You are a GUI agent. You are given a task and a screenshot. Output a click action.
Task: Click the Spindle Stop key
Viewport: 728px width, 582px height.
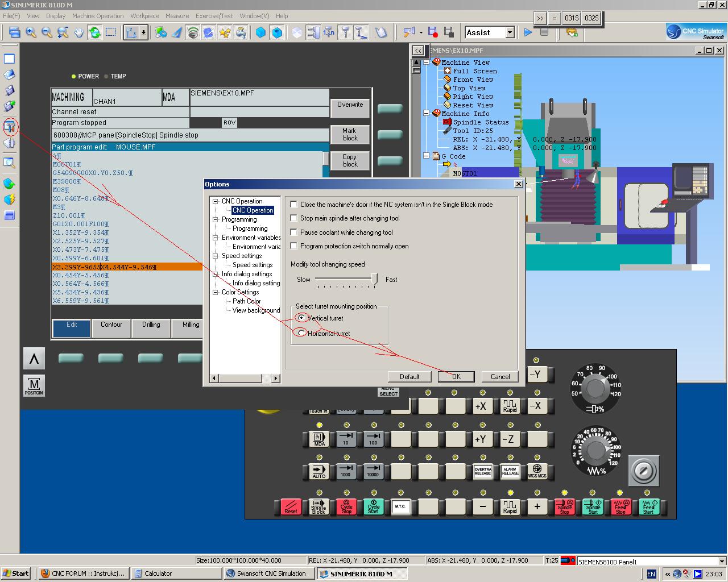(564, 506)
